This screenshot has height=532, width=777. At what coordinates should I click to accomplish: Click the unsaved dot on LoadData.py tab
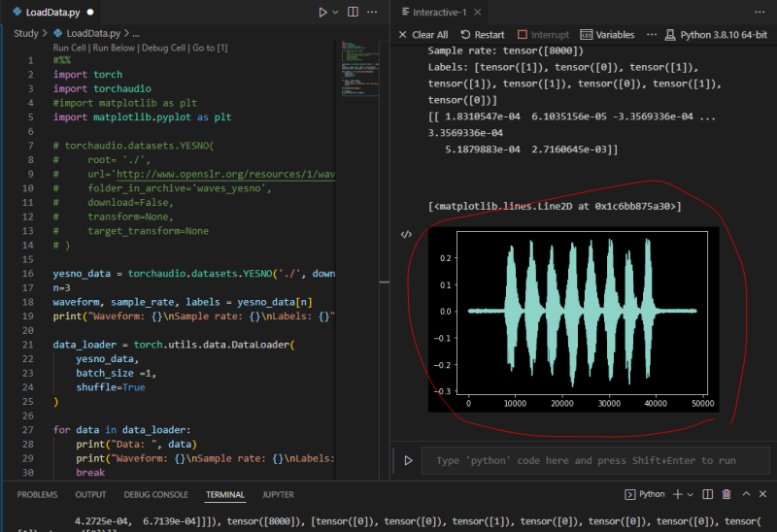tap(90, 13)
